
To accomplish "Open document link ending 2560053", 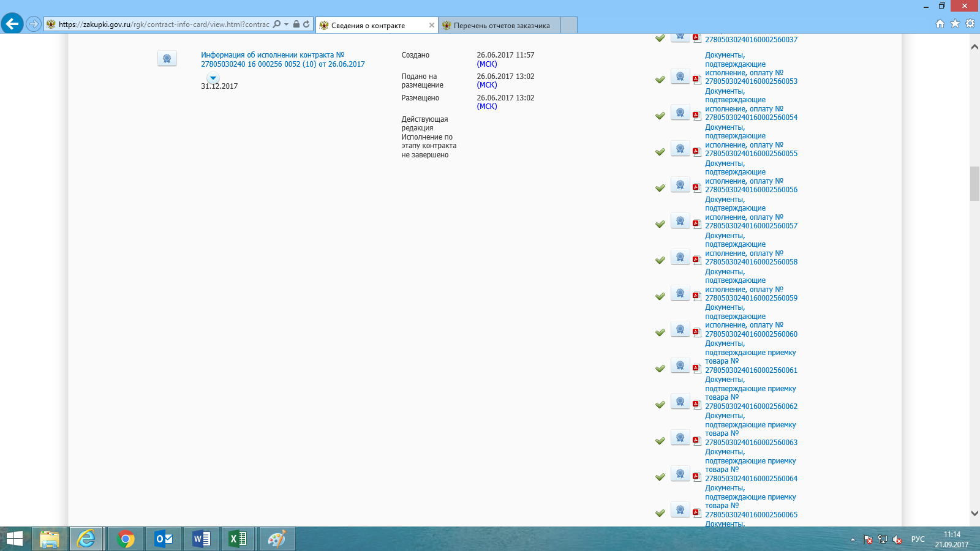I will (751, 68).
